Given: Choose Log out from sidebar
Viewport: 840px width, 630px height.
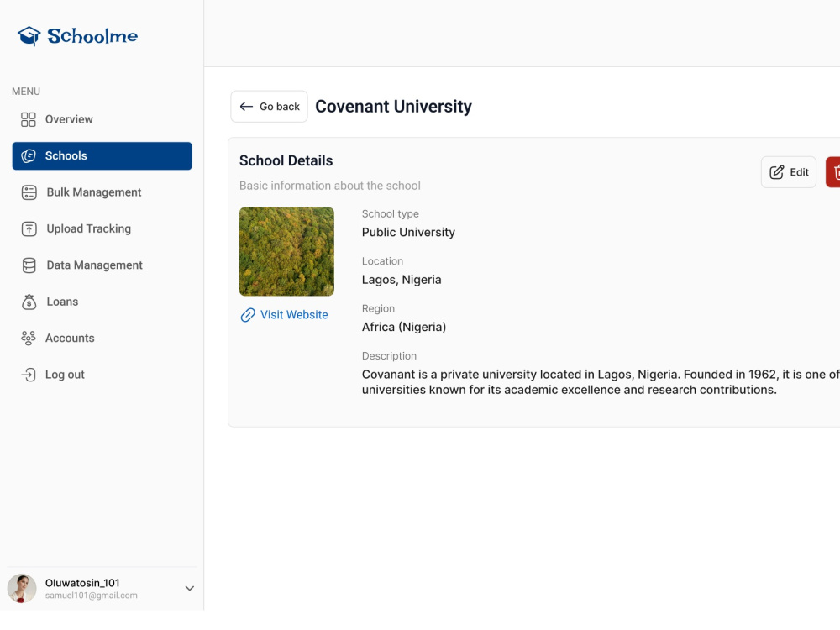Looking at the screenshot, I should point(102,375).
